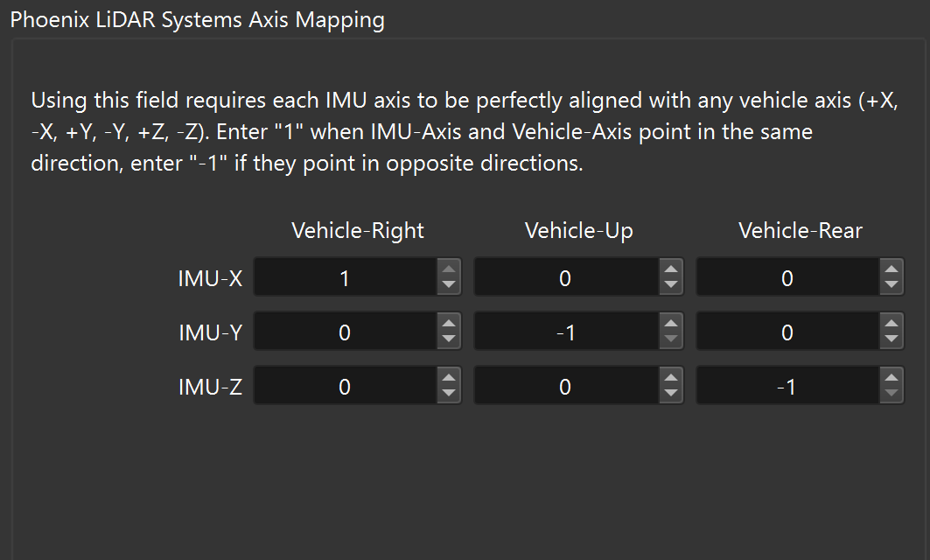This screenshot has width=930, height=560.
Task: Select the IMU-X Vehicle-Right input field
Action: [346, 277]
